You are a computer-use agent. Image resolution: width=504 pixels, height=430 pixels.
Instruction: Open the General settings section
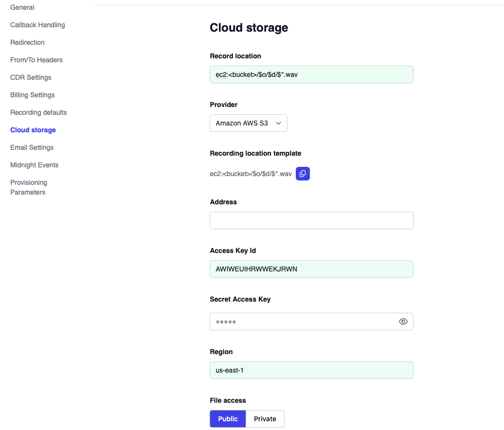22,7
